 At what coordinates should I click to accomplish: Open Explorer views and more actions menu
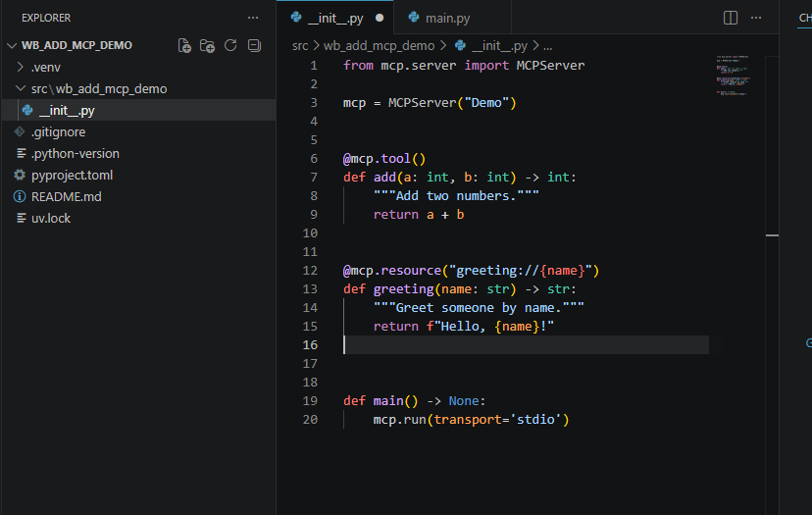coord(253,18)
